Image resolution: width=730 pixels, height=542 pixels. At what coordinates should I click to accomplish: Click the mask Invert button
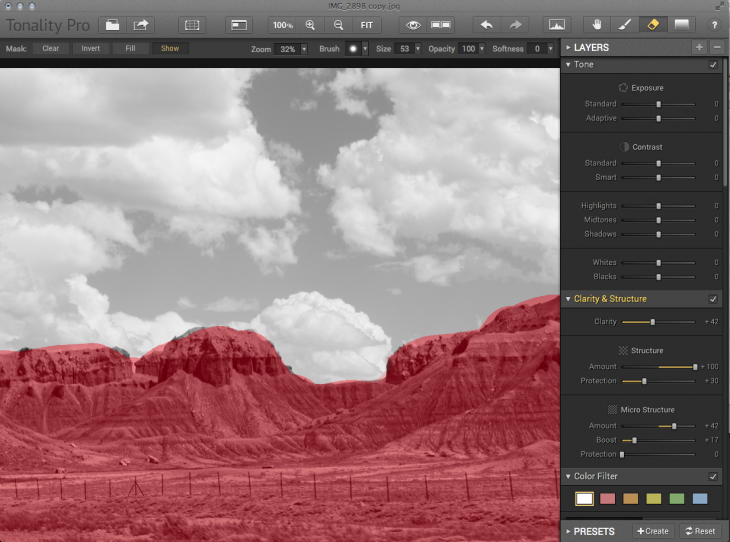[x=90, y=48]
